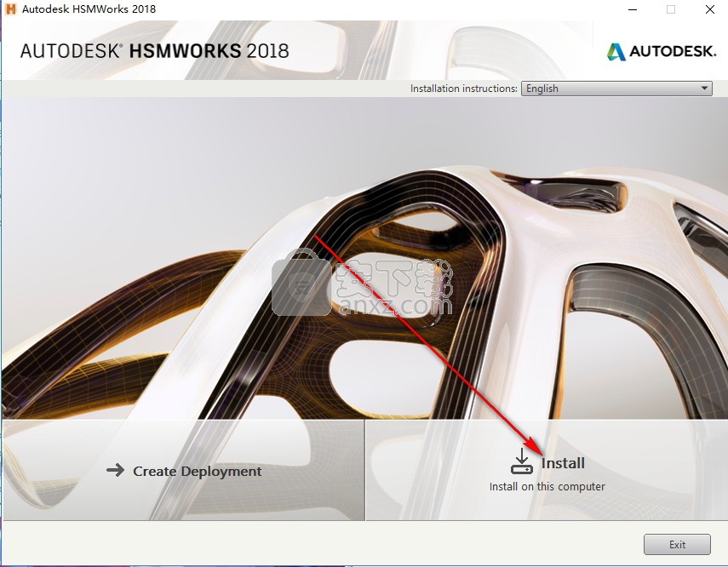The height and width of the screenshot is (567, 728).
Task: Click the Autodesk logo in header
Action: point(661,51)
